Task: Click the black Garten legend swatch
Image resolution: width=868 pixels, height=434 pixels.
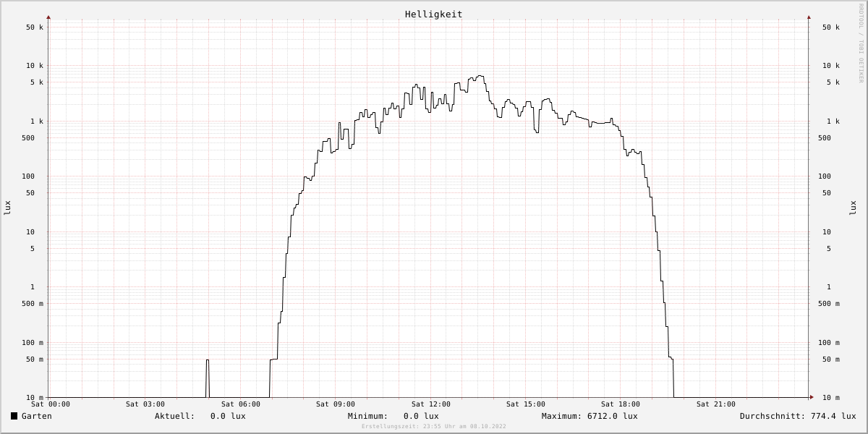Action: 14,416
